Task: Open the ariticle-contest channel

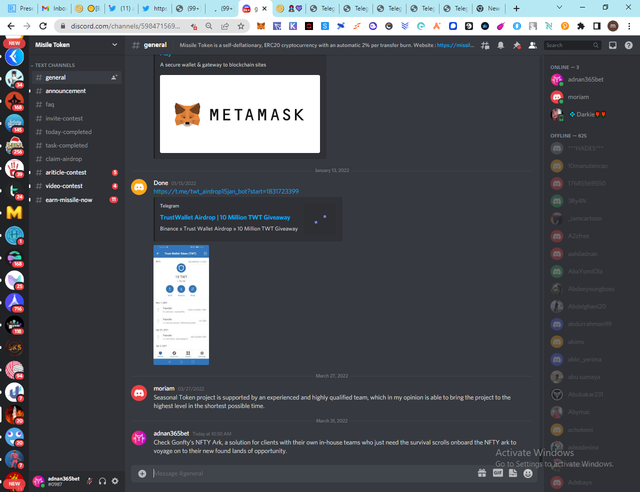Action: pyautogui.click(x=76, y=172)
